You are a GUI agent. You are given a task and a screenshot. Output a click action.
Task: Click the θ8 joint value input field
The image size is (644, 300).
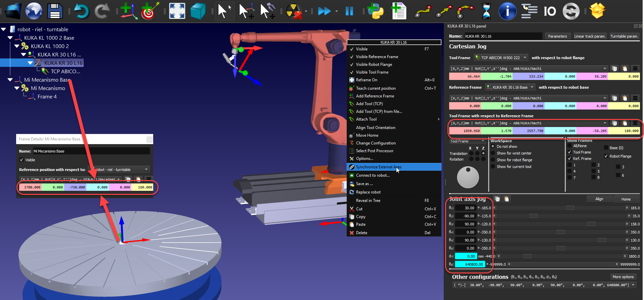click(470, 264)
